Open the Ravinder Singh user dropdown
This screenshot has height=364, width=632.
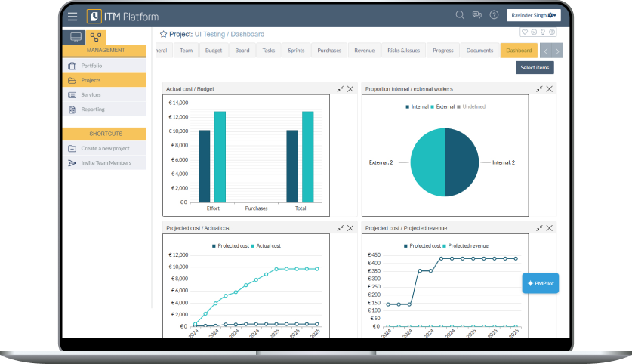(534, 15)
